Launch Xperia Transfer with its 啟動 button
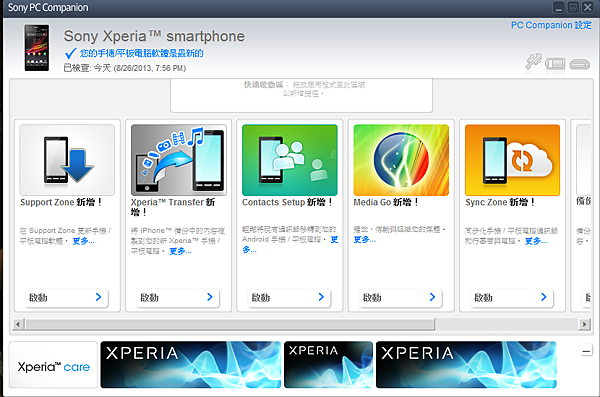 [x=178, y=297]
